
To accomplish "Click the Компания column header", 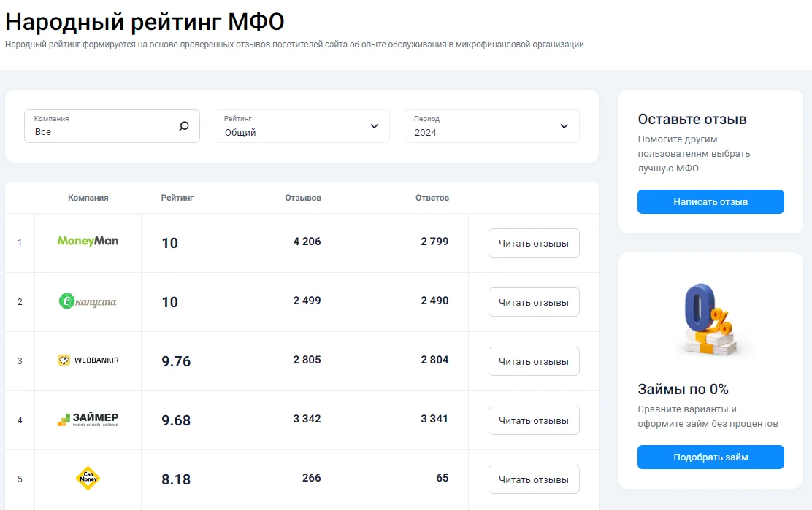I will (x=88, y=198).
